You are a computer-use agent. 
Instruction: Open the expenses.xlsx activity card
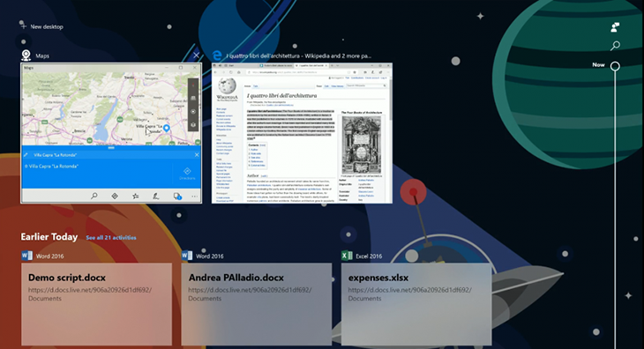(x=416, y=304)
